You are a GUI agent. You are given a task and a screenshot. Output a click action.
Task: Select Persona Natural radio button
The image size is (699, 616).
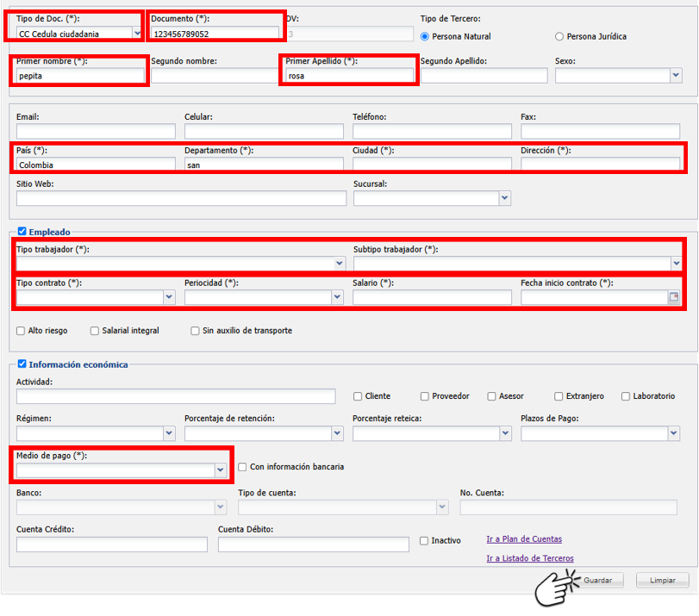(425, 36)
